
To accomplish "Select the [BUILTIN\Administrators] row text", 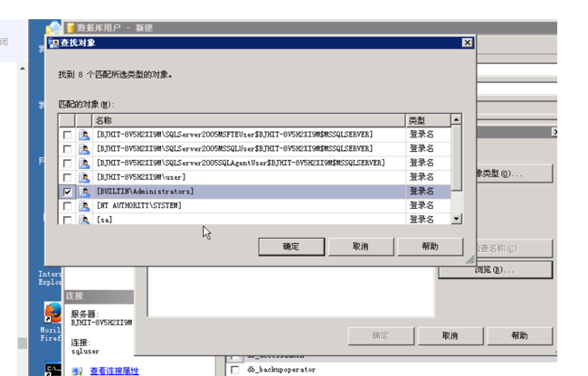I will pyautogui.click(x=145, y=192).
